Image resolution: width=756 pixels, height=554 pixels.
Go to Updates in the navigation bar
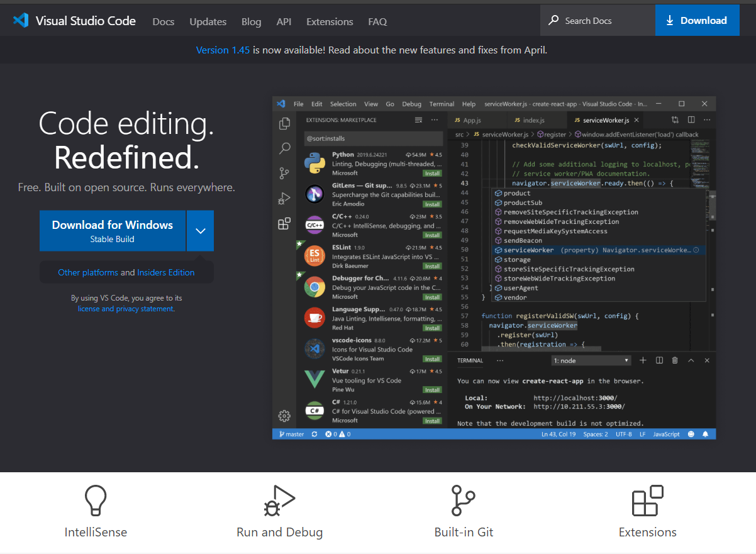pyautogui.click(x=208, y=21)
